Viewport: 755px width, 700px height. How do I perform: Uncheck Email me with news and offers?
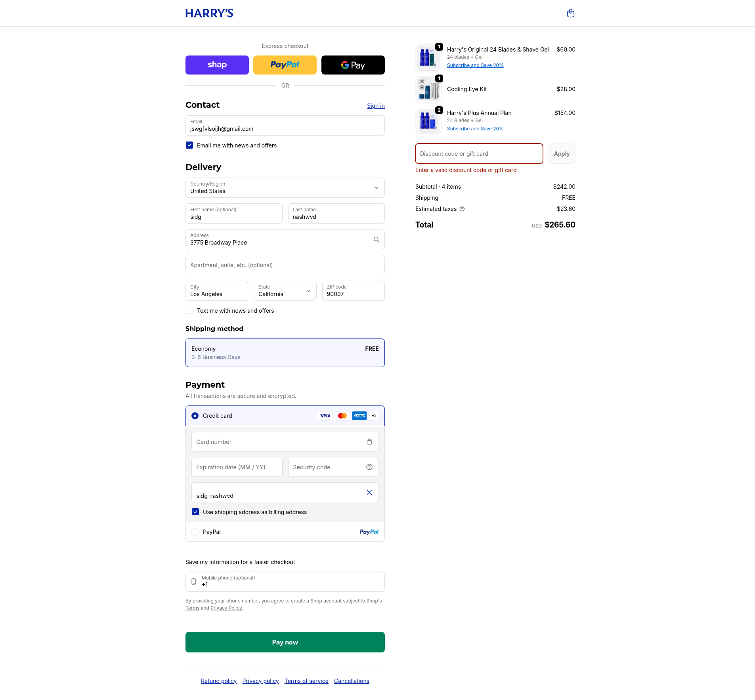(189, 145)
